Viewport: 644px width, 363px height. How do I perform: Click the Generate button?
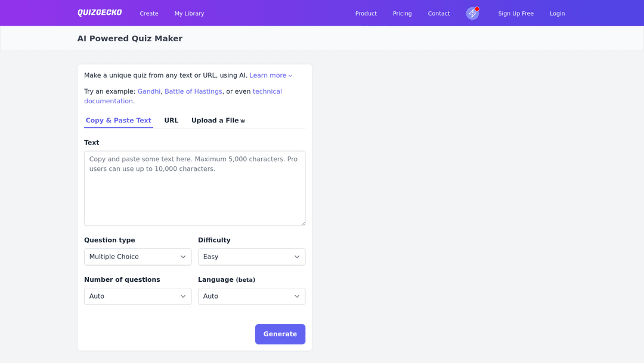point(280,334)
